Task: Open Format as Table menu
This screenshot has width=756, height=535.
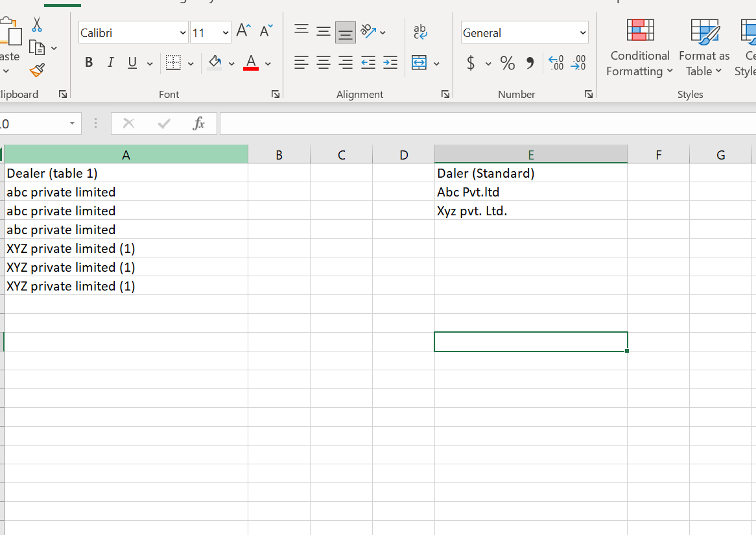Action: pos(704,48)
